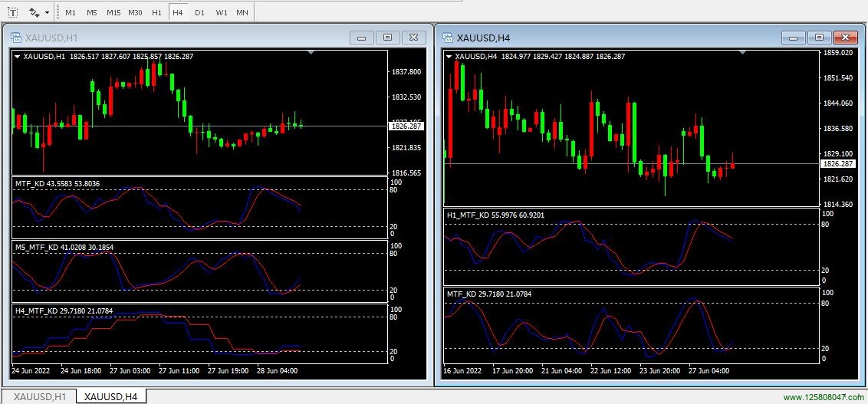Image resolution: width=868 pixels, height=404 pixels.
Task: Click the 27 Jun 11:00 time axis label
Action: click(179, 371)
